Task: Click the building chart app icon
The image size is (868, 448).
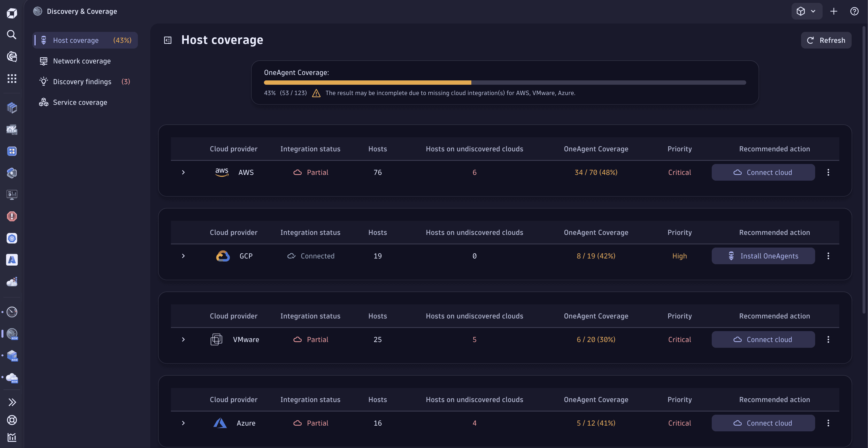Action: [12, 129]
